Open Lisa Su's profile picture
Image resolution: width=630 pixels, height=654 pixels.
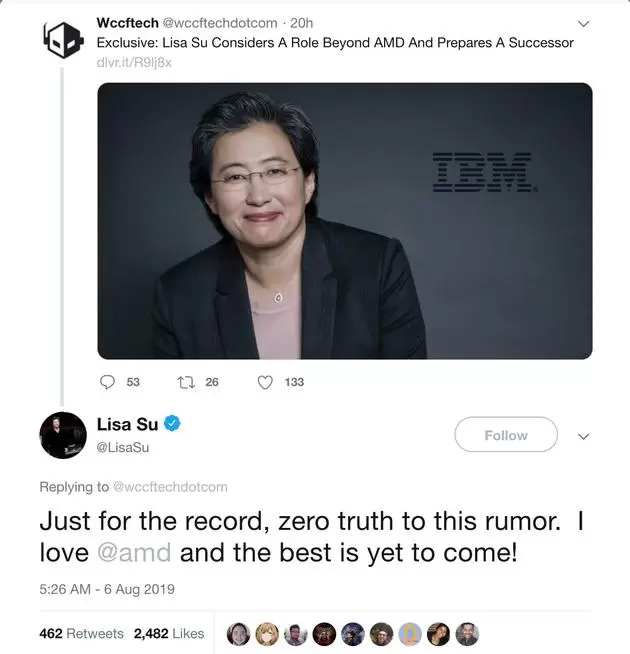(x=63, y=435)
